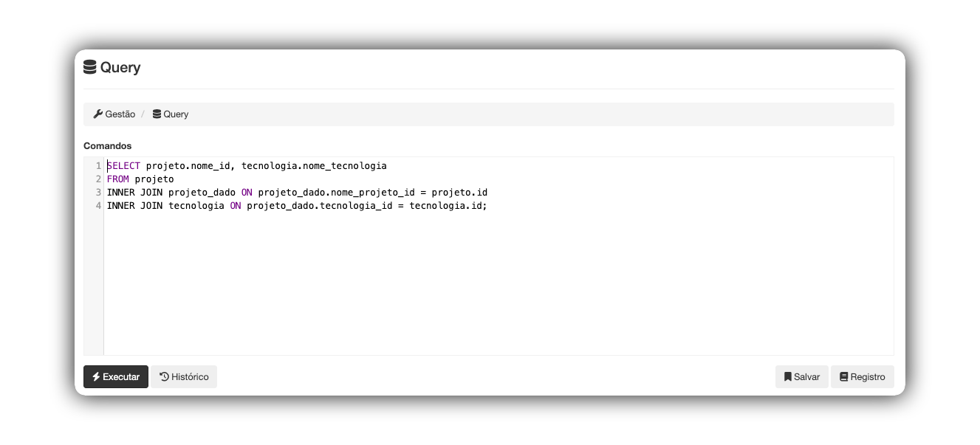Click the log book icon on Registro button
The height and width of the screenshot is (445, 980).
pos(843,376)
